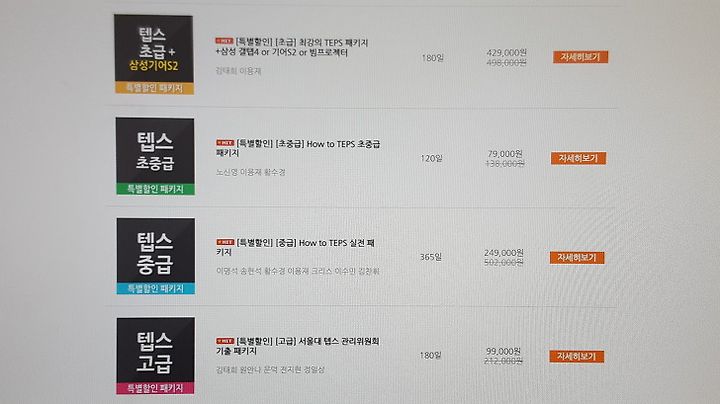Image resolution: width=720 pixels, height=404 pixels.
Task: Click 자세히보기 for the 99,000원 package
Action: pyautogui.click(x=576, y=356)
